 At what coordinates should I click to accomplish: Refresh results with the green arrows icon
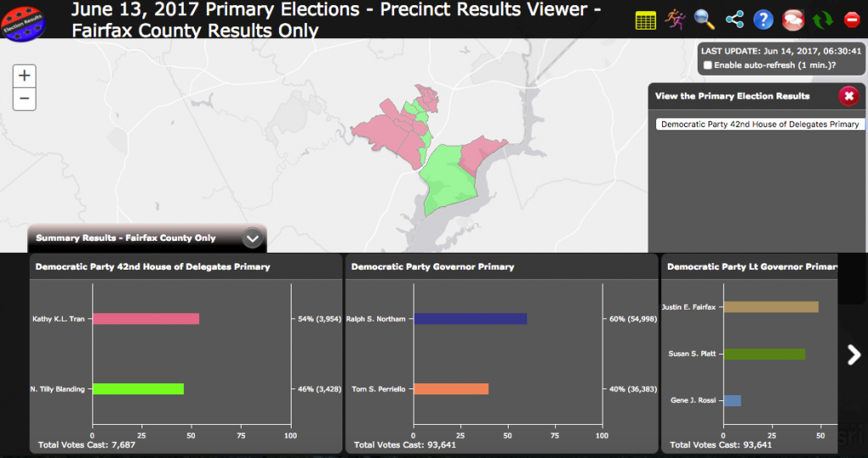point(822,20)
